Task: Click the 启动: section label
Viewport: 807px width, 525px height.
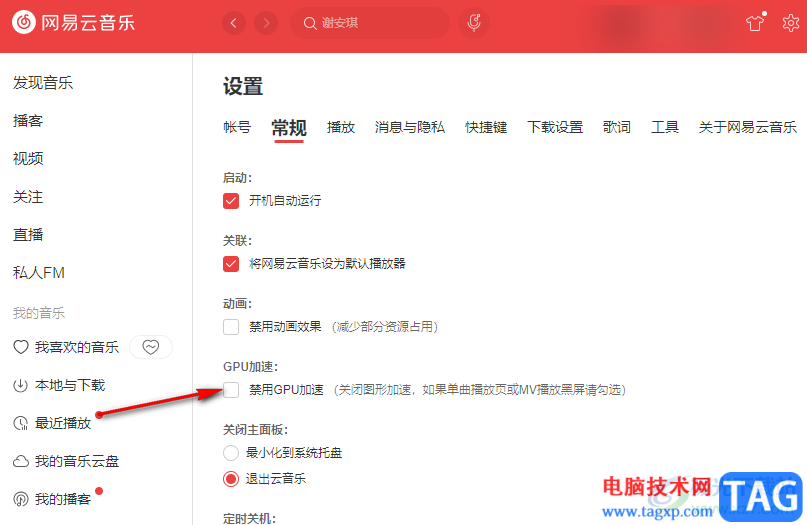Action: click(237, 178)
